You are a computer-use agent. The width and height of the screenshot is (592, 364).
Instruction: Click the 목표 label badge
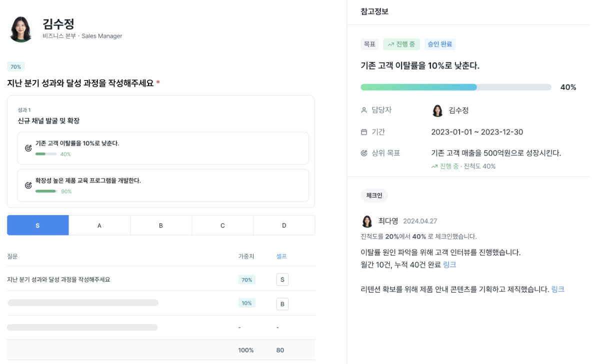tap(370, 44)
